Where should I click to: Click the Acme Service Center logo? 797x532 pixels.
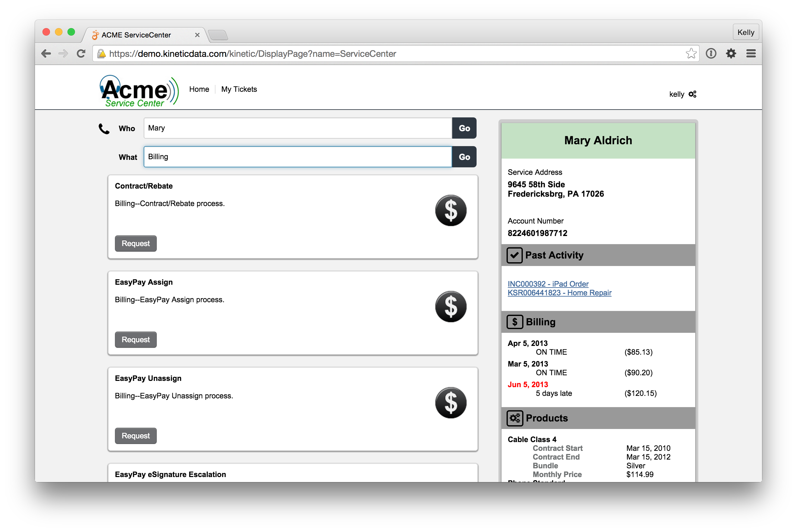click(139, 91)
